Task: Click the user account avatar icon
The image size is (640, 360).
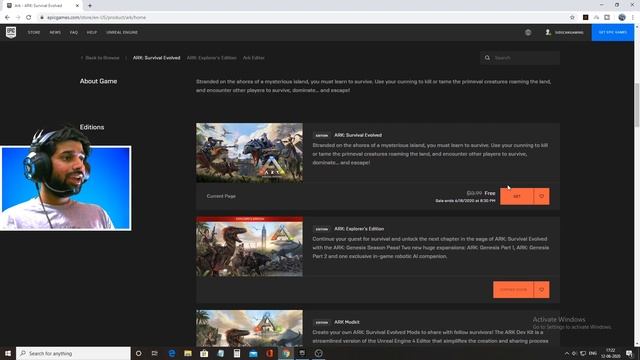Action: tap(548, 32)
